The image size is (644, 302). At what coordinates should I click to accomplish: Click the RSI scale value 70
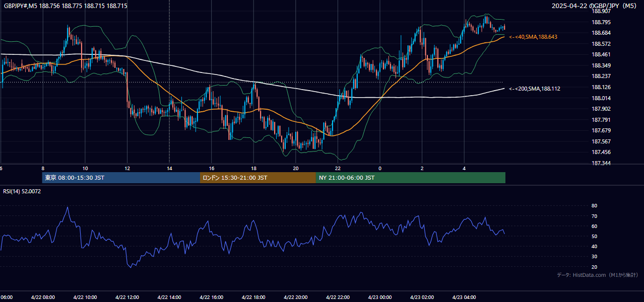pos(594,216)
